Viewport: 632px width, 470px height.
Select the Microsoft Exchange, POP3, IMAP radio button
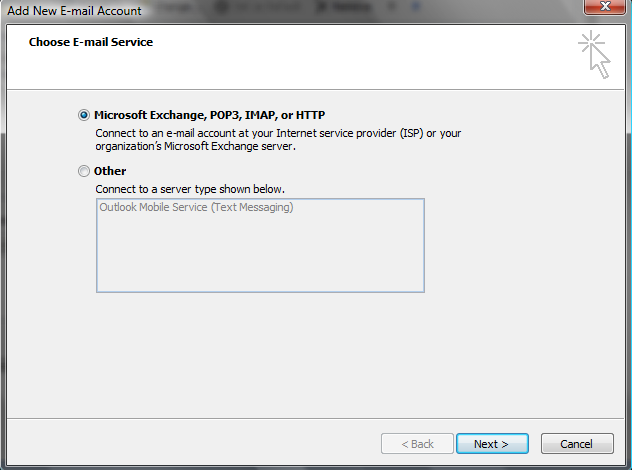pyautogui.click(x=84, y=115)
